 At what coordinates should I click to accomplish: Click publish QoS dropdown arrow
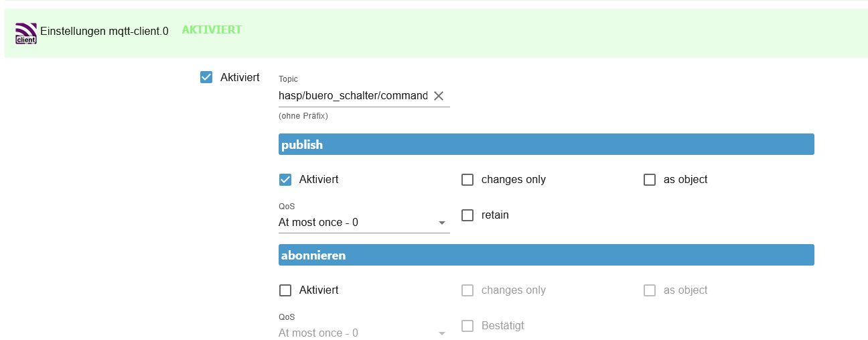442,223
